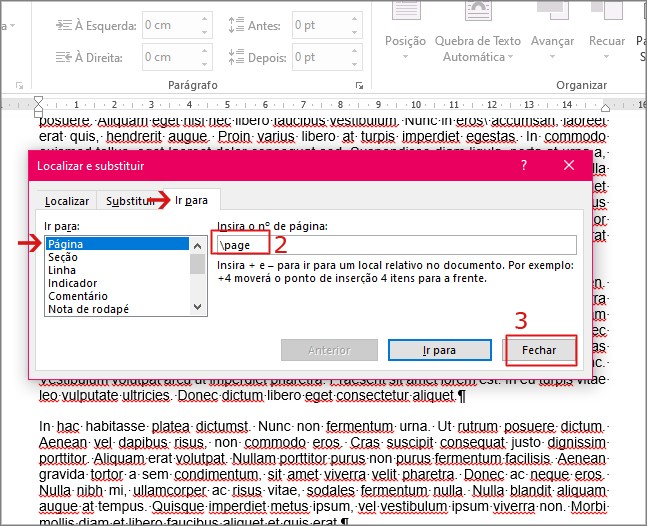Close the Localizar e substituir dialog
This screenshot has width=647, height=526.
coord(569,165)
